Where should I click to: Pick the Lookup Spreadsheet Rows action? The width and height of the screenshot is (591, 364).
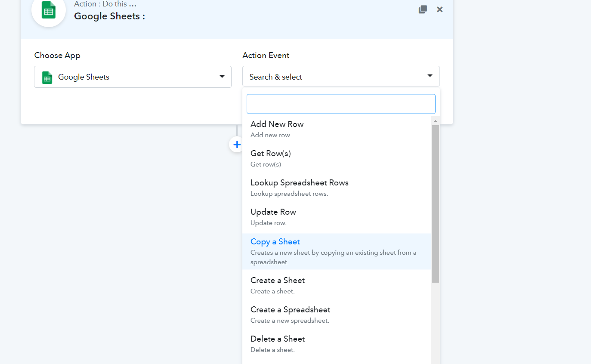tap(337, 188)
